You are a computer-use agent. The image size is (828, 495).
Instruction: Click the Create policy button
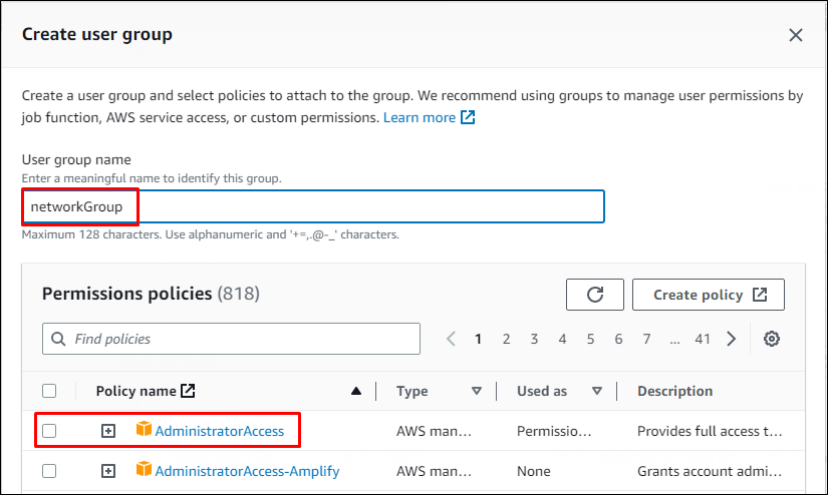click(708, 295)
